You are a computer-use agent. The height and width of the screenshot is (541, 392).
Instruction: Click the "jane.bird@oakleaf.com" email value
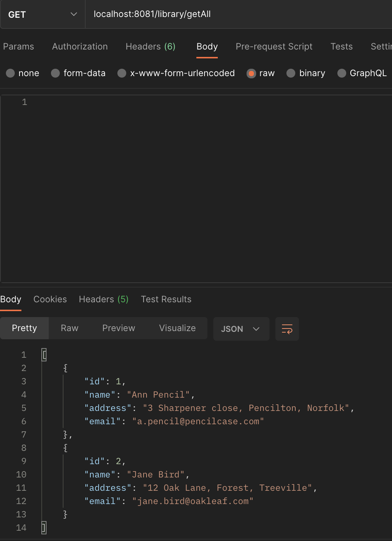pos(193,501)
